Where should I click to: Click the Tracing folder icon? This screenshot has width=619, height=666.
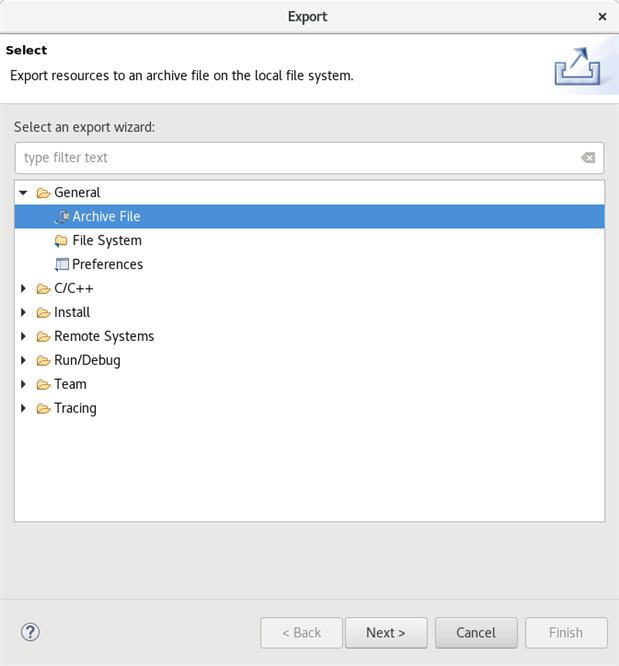click(43, 408)
